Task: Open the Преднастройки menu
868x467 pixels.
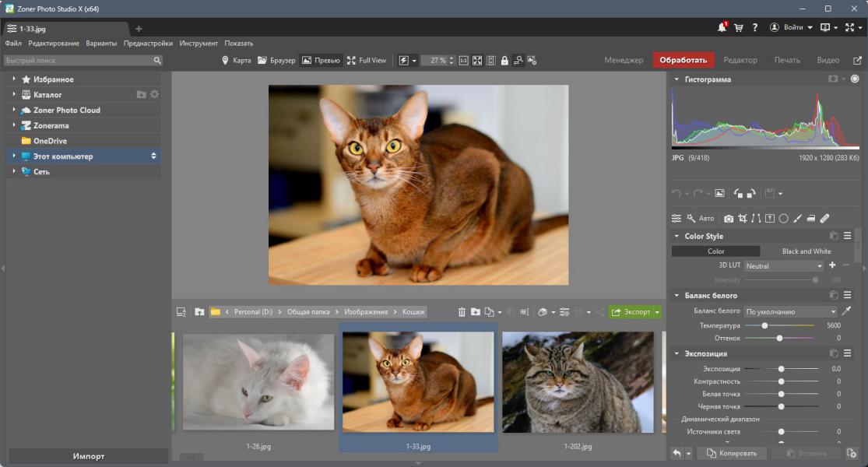Action: (x=148, y=43)
